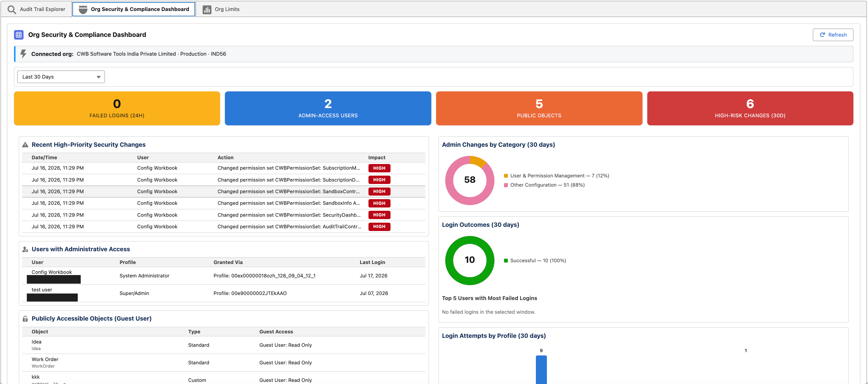This screenshot has height=384, width=868.
Task: Click the Type column header in Publicly Accessible Objects
Action: pos(194,332)
